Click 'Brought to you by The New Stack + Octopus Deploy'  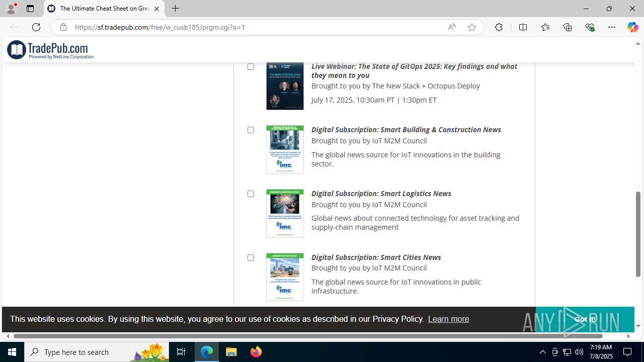tap(395, 86)
